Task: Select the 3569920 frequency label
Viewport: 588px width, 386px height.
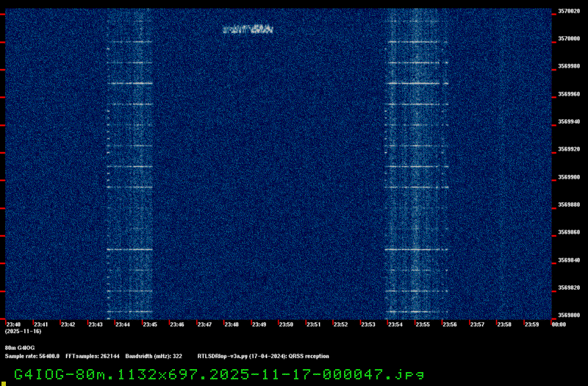Action: [569, 149]
